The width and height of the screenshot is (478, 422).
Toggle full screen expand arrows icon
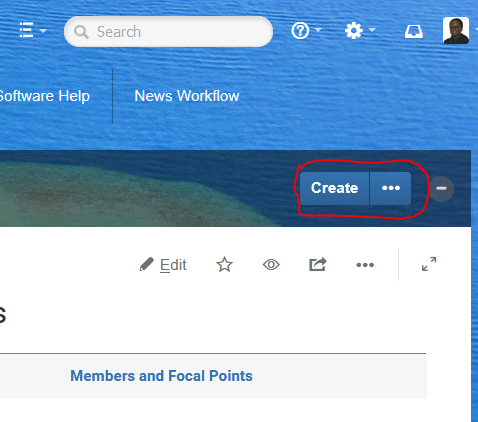coord(429,264)
